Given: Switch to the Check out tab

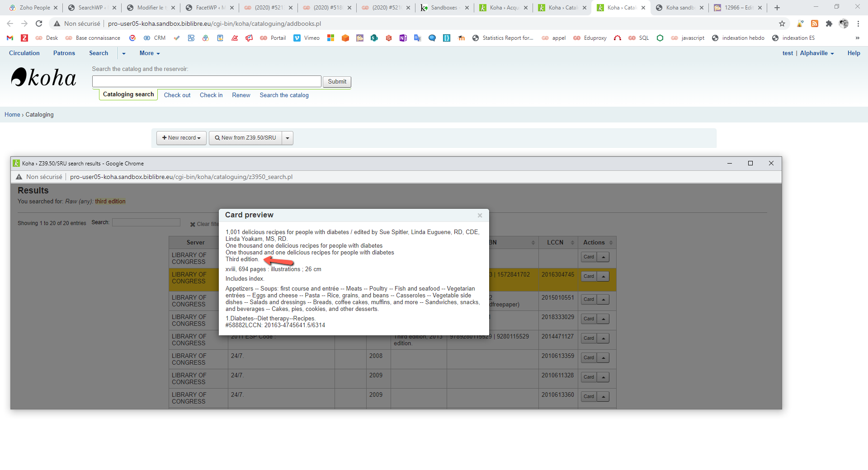Looking at the screenshot, I should (x=177, y=95).
